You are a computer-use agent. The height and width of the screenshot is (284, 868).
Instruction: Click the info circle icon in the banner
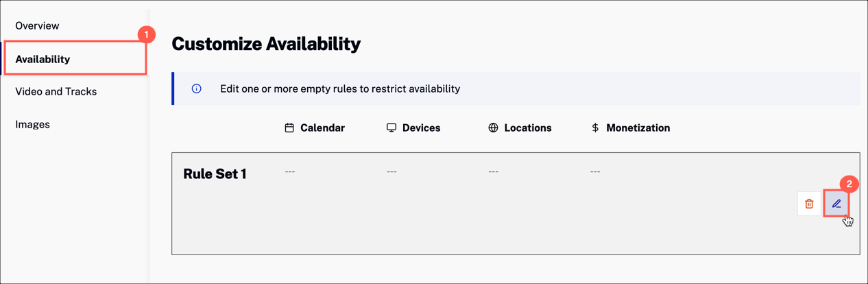(x=197, y=88)
